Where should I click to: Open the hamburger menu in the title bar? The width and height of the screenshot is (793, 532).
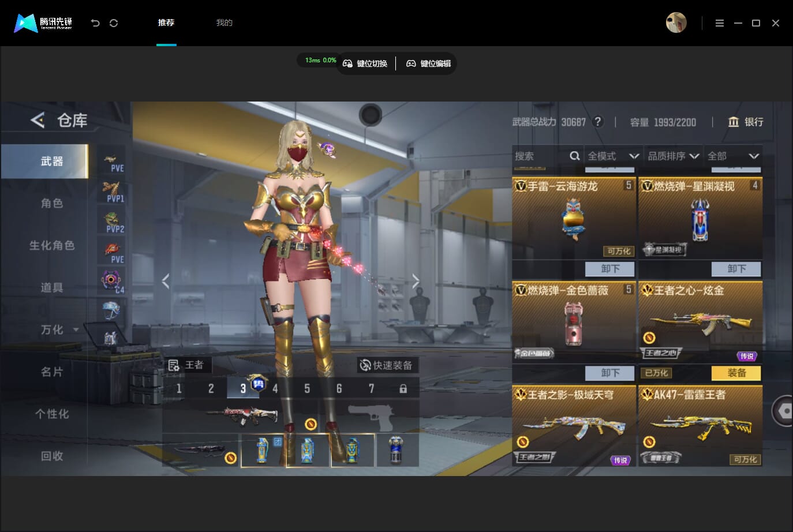click(x=719, y=23)
